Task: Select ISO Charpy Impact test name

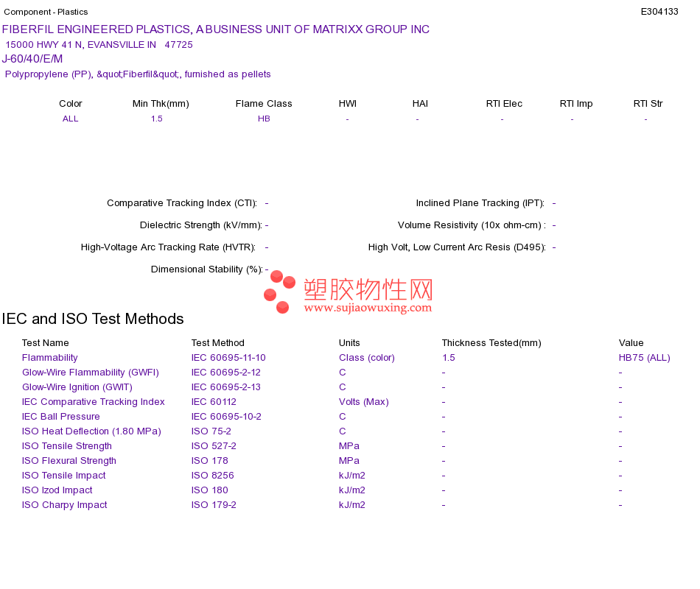Action: click(64, 505)
